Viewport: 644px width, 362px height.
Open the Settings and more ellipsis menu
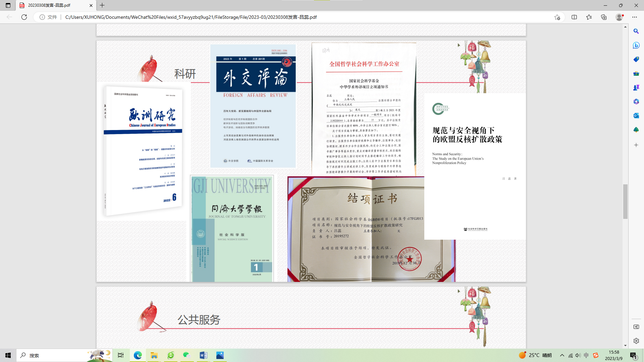tap(635, 17)
